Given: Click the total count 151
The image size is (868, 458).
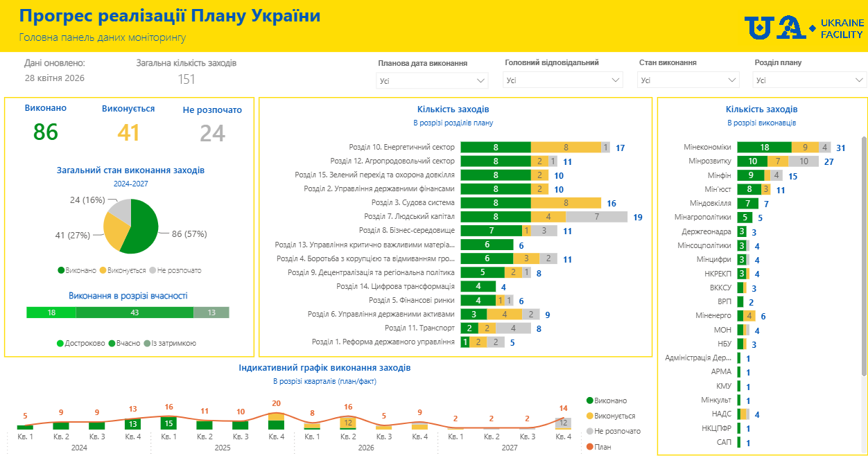Looking at the screenshot, I should (x=186, y=79).
